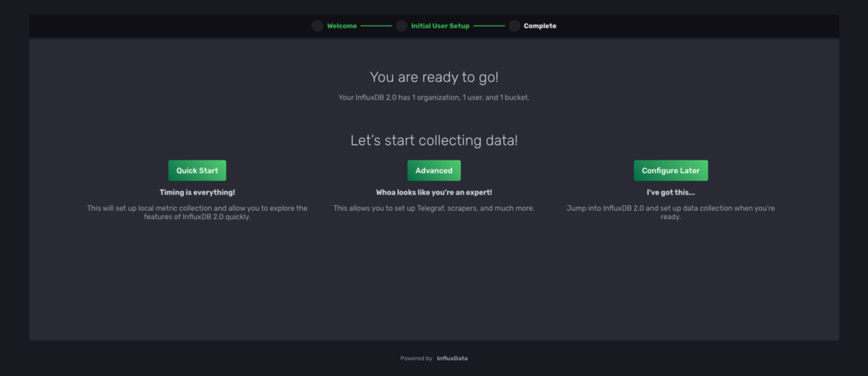
Task: Select the Configure Later button
Action: coord(671,171)
